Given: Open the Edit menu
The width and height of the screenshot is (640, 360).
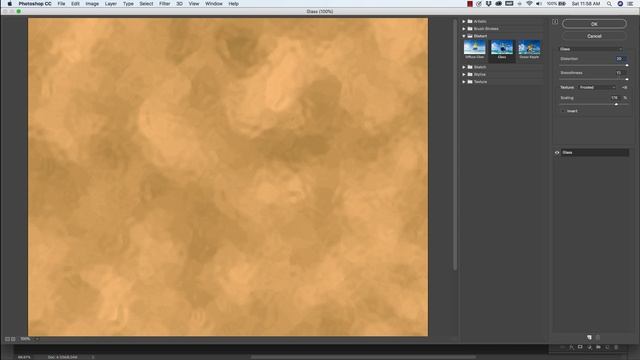Looking at the screenshot, I should 75,4.
